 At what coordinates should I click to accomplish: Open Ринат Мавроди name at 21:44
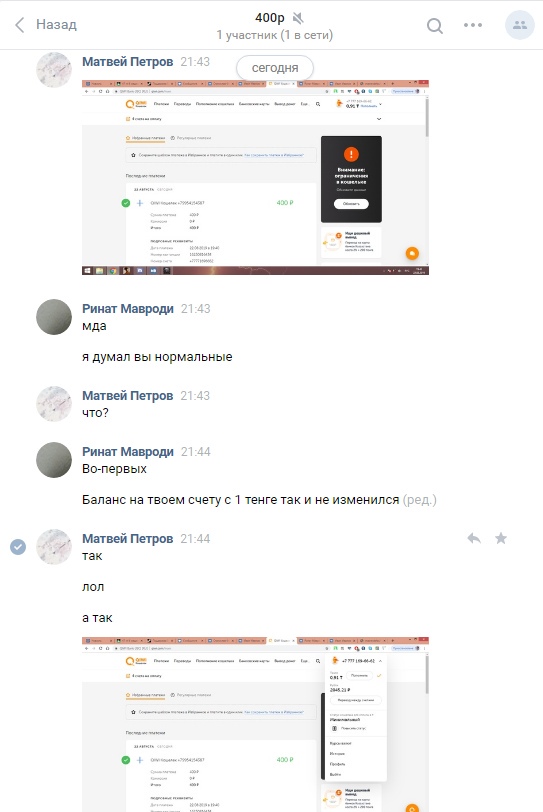[128, 452]
